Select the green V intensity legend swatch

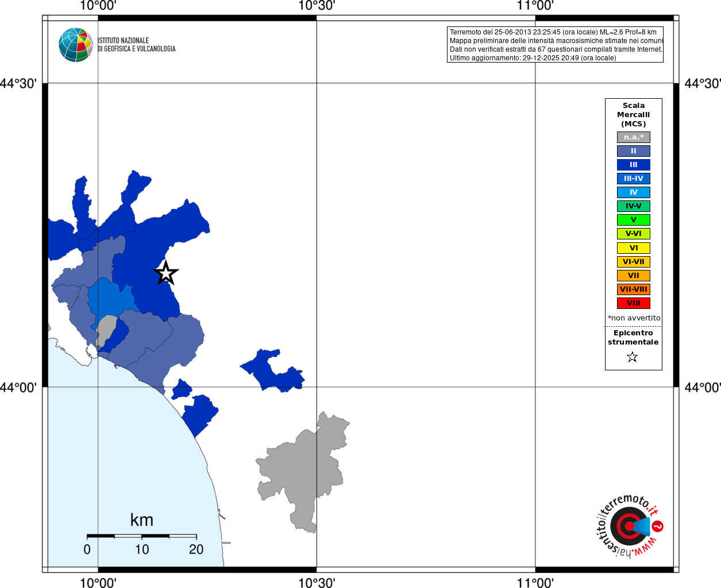click(x=634, y=220)
